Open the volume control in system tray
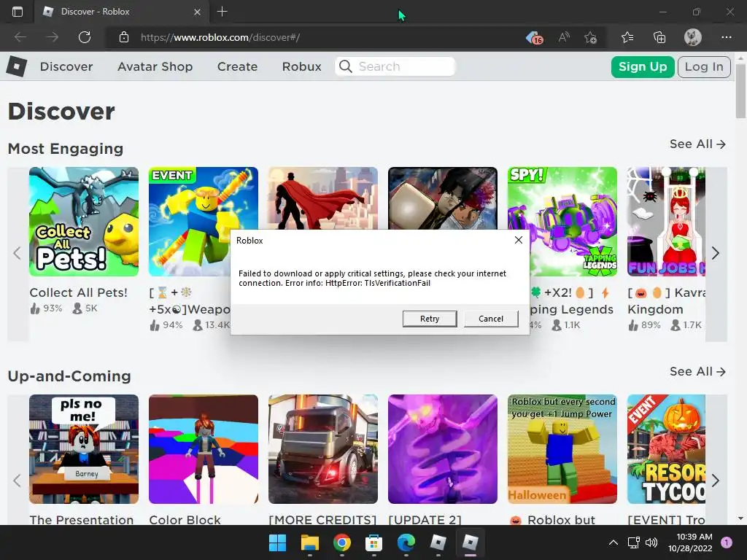 (651, 542)
